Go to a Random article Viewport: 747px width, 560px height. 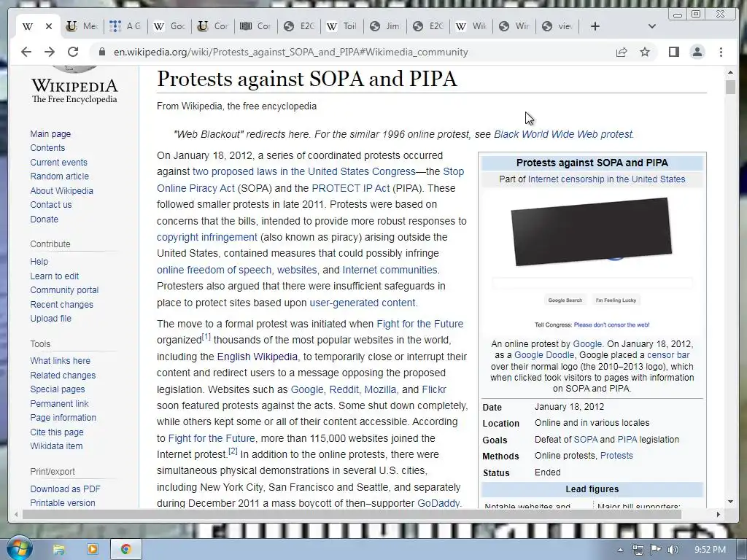tap(60, 176)
